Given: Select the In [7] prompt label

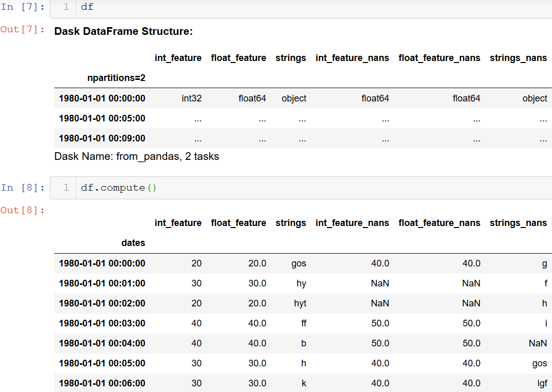Looking at the screenshot, I should [x=23, y=7].
